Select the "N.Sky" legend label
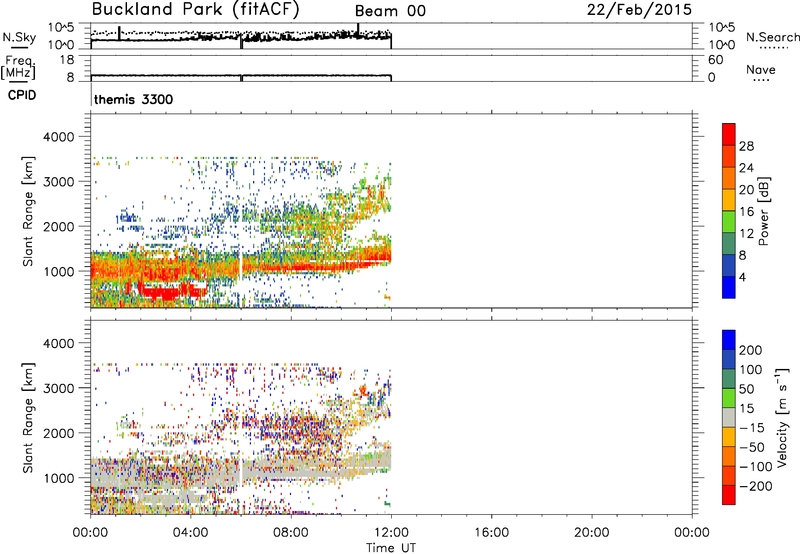Image resolution: width=800 pixels, height=554 pixels. (19, 37)
